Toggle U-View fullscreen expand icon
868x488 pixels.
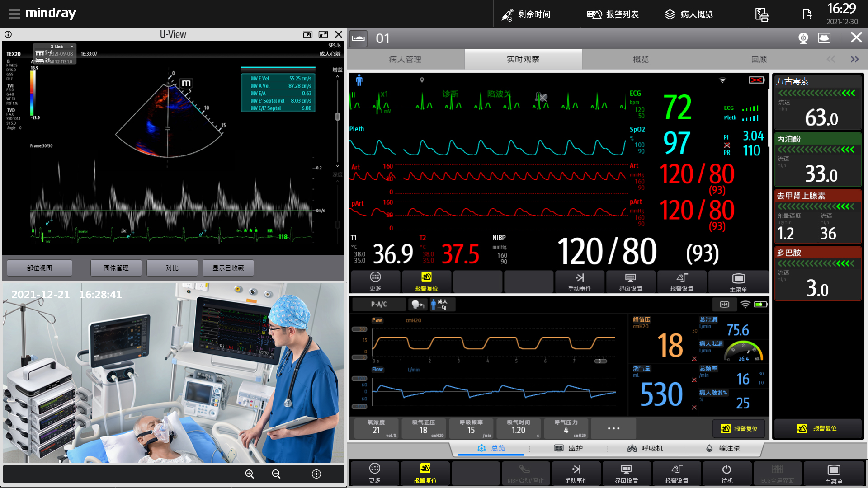click(323, 34)
